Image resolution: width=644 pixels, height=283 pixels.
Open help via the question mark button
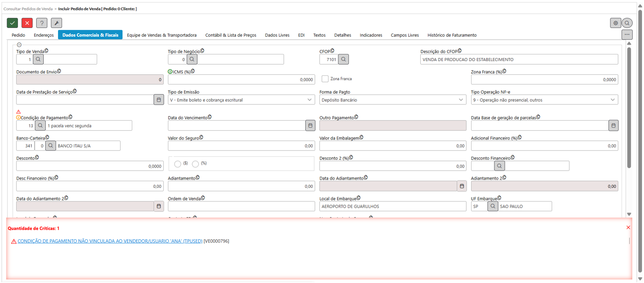[x=42, y=23]
